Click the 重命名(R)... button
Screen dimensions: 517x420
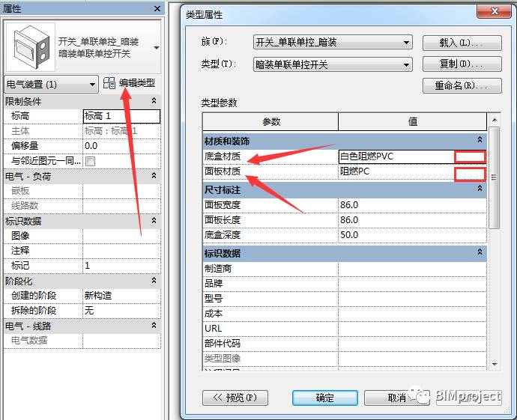tap(462, 85)
